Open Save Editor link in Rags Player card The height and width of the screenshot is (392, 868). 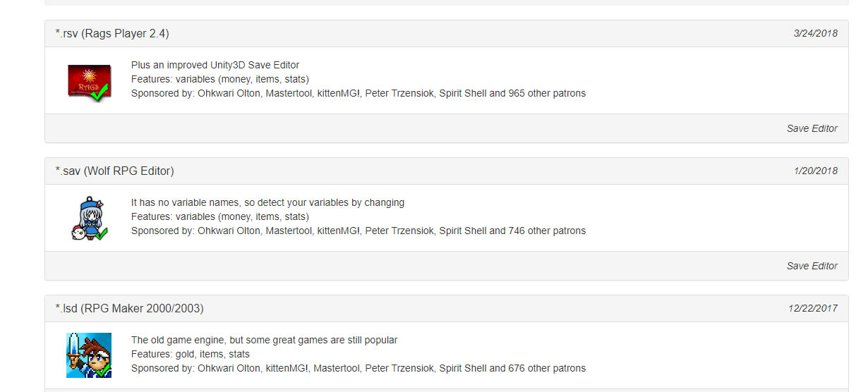(812, 128)
